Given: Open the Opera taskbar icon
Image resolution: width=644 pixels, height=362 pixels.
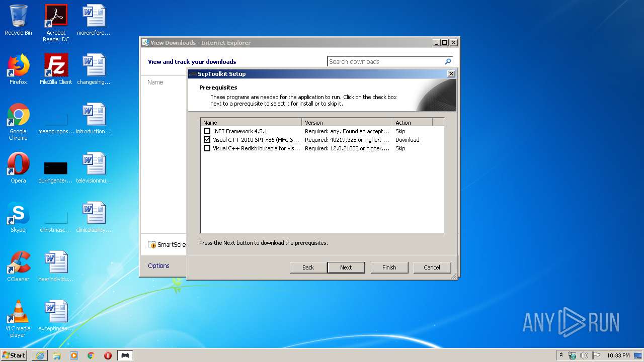Looking at the screenshot, I should pos(108,355).
